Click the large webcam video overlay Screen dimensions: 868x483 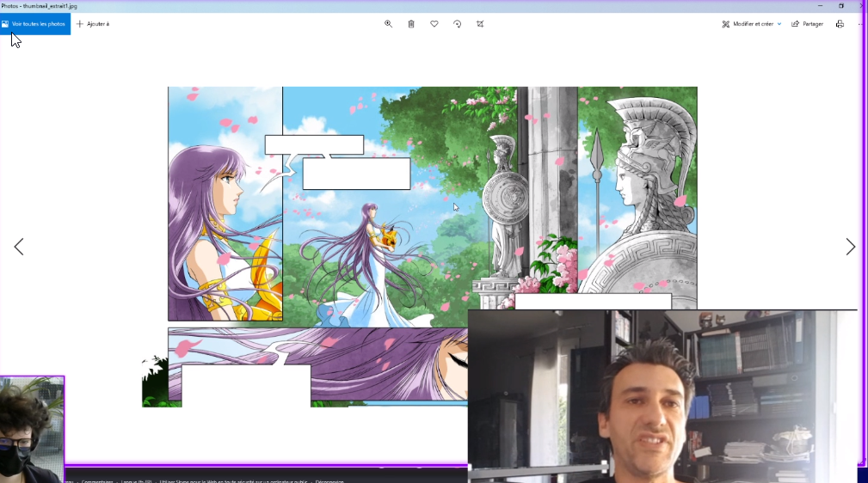pyautogui.click(x=662, y=396)
